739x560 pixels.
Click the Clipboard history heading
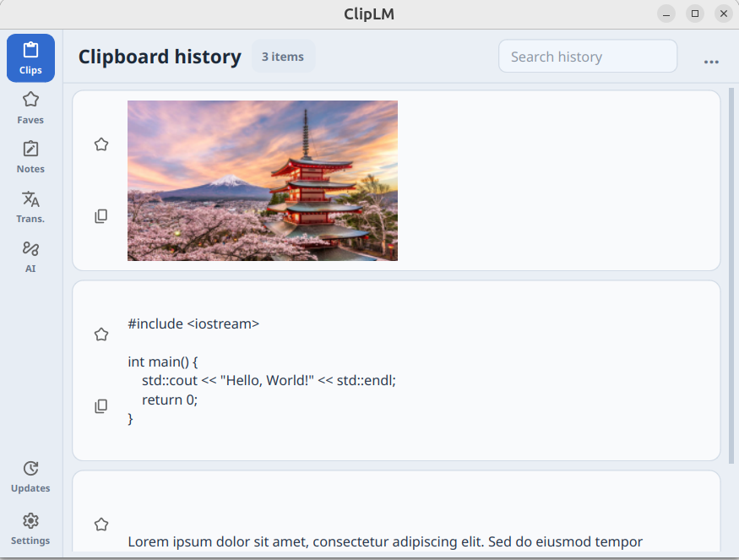point(160,57)
